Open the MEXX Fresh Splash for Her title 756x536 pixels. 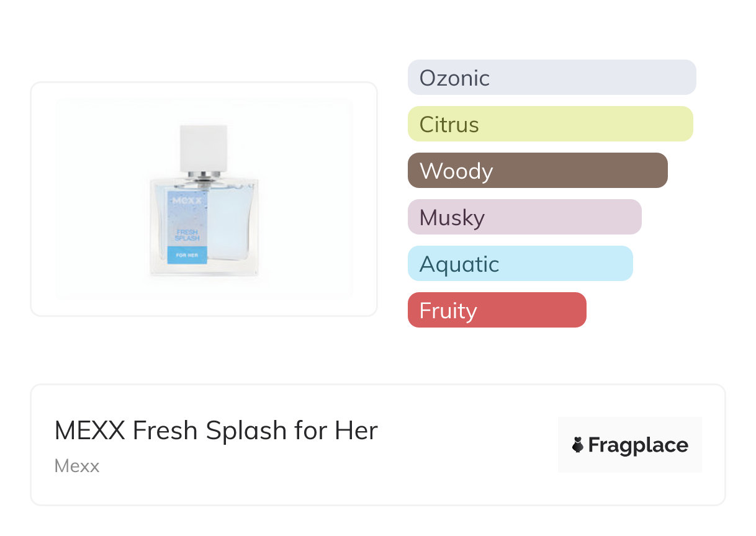[x=216, y=431]
